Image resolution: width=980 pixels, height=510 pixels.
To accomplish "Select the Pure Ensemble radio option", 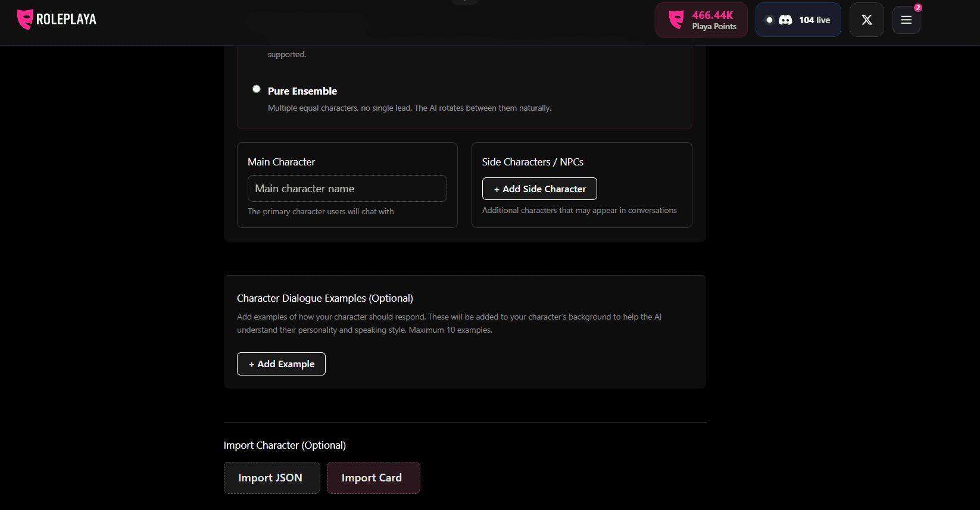I will [x=257, y=89].
